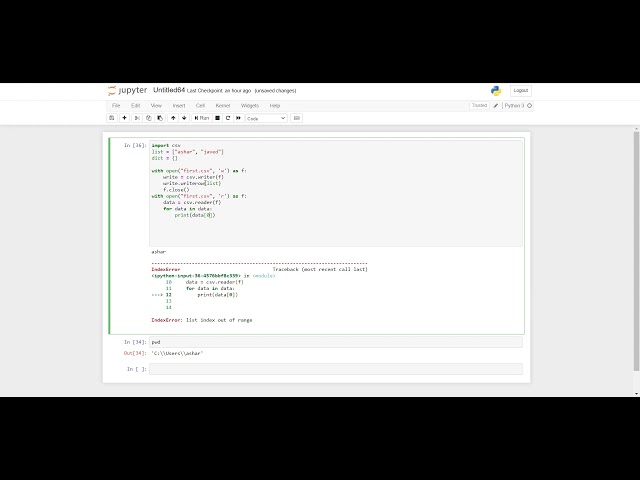The image size is (640, 480).
Task: Click the kernel idle circle indicator
Action: pyautogui.click(x=529, y=105)
